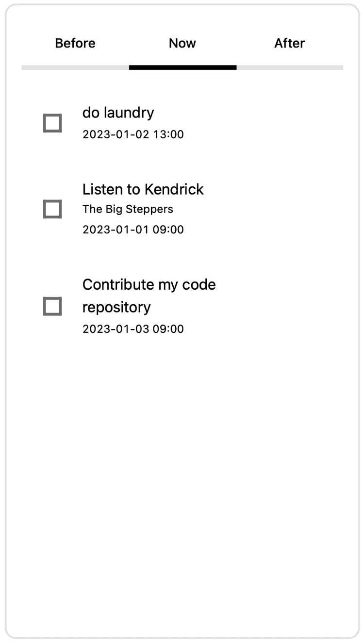
Task: Open the After tab
Action: (290, 43)
